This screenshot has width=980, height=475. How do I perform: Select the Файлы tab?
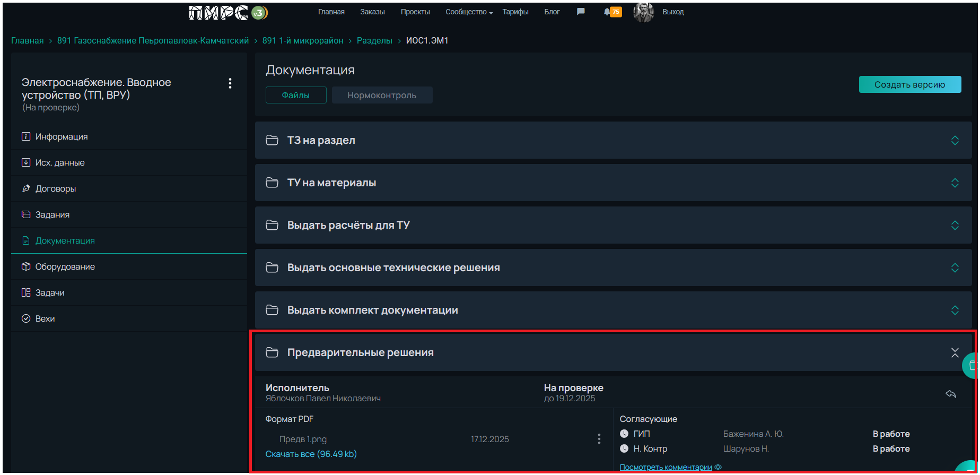(x=296, y=95)
